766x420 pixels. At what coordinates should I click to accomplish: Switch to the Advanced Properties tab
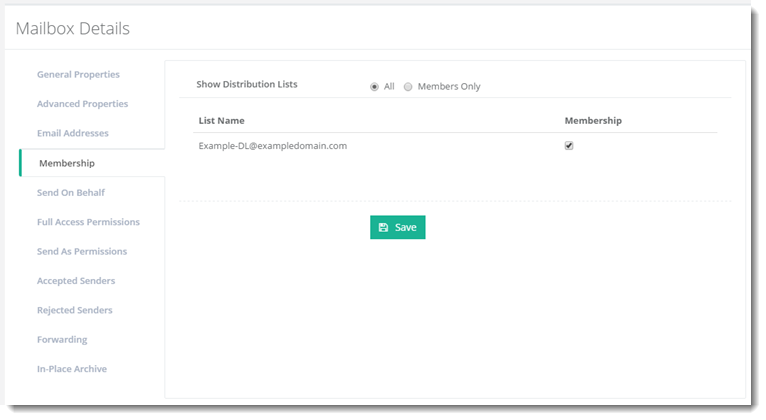(x=82, y=104)
